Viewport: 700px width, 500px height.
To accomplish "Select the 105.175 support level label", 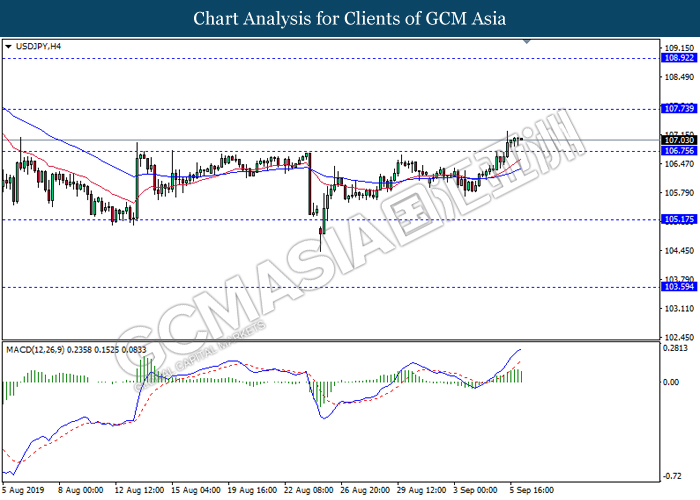I will (x=679, y=219).
